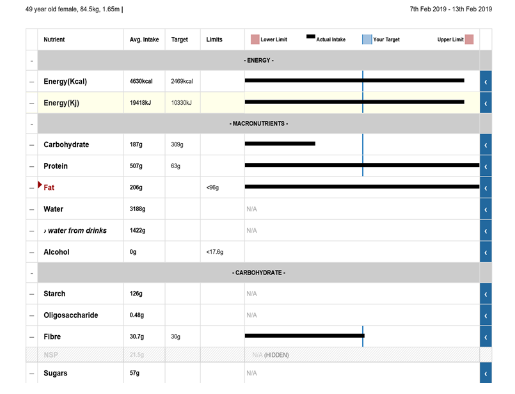The image size is (515, 394).
Task: Hide the Water row with its minus toggle
Action: click(32, 209)
